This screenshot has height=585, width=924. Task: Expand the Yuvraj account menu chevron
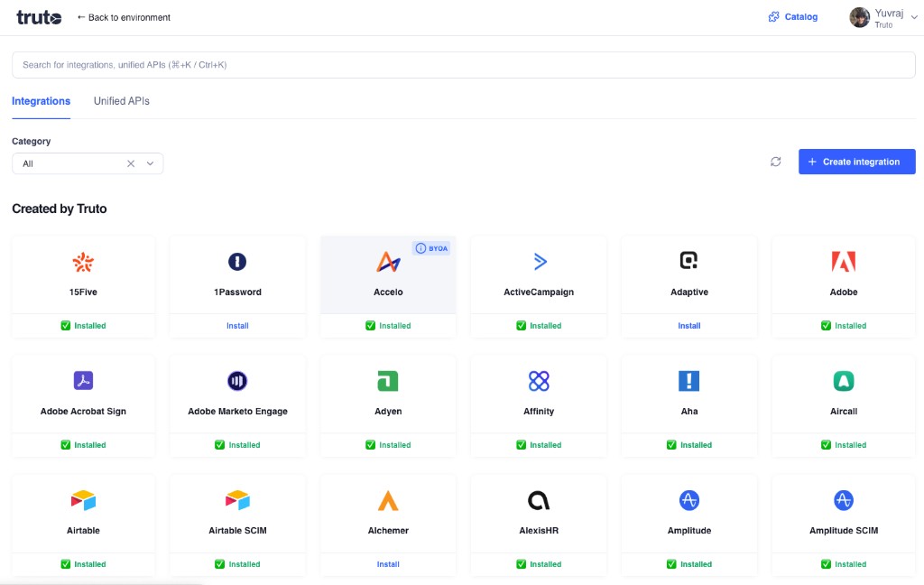point(914,18)
